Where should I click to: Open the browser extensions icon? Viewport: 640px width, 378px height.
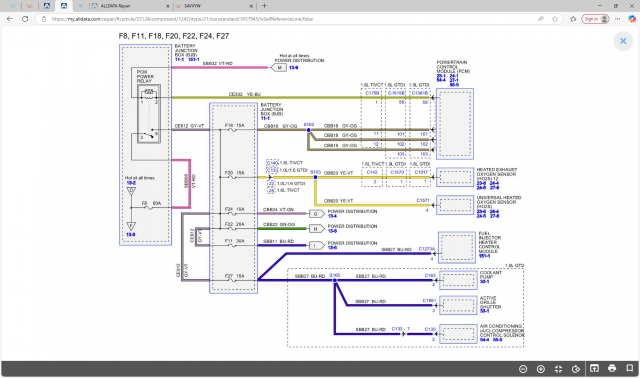click(573, 19)
